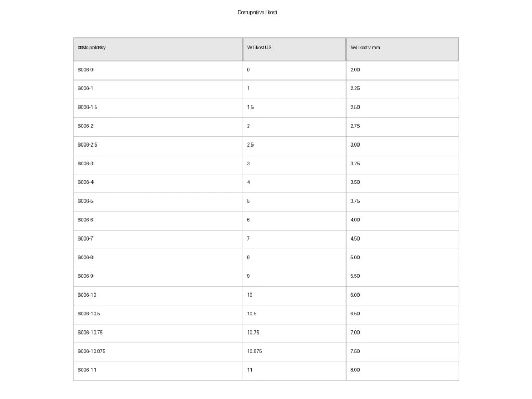
Task: Click the item number column header
Action: click(x=92, y=48)
